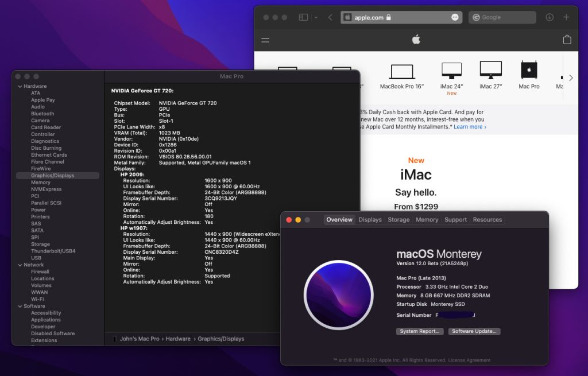
Task: Select Apple Pay in the sidebar
Action: [x=42, y=100]
